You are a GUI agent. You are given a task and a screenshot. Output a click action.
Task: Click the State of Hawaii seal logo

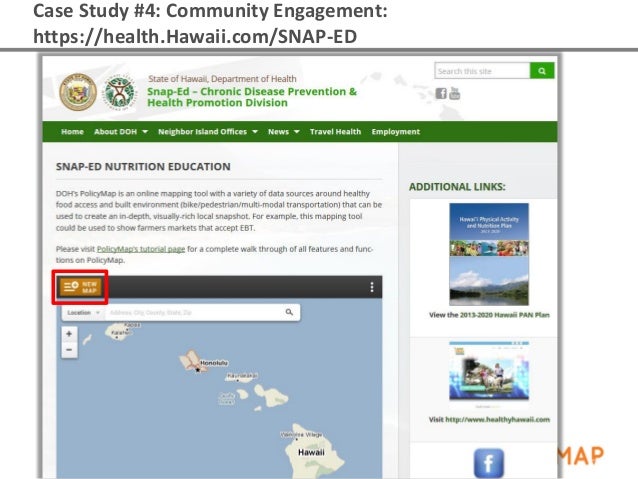[78, 92]
